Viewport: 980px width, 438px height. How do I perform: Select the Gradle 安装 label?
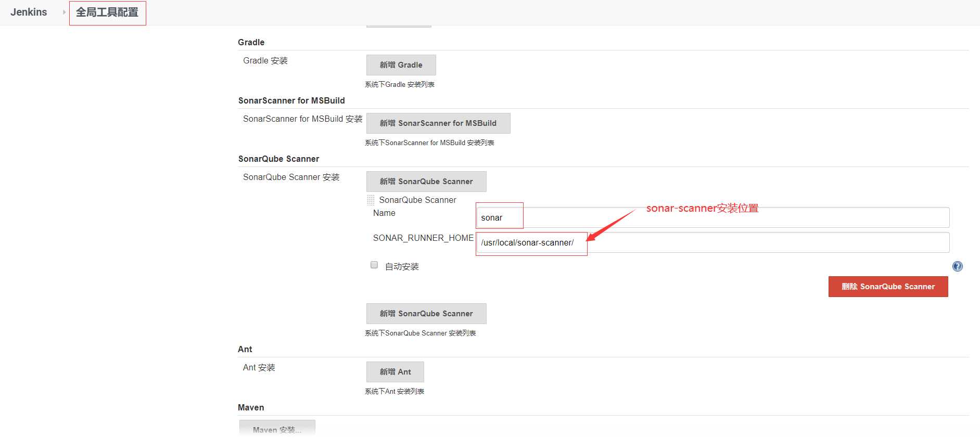tap(265, 60)
